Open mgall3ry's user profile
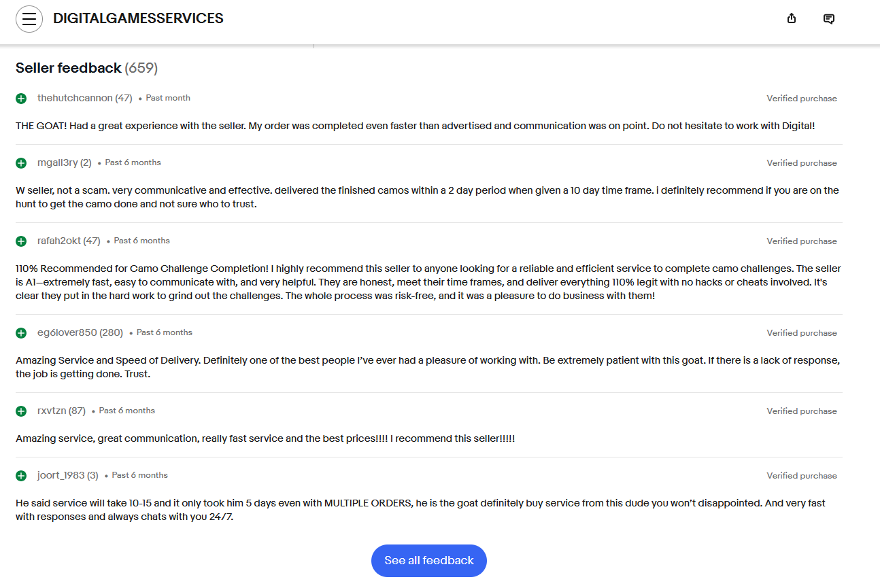This screenshot has width=880, height=588. (x=57, y=162)
